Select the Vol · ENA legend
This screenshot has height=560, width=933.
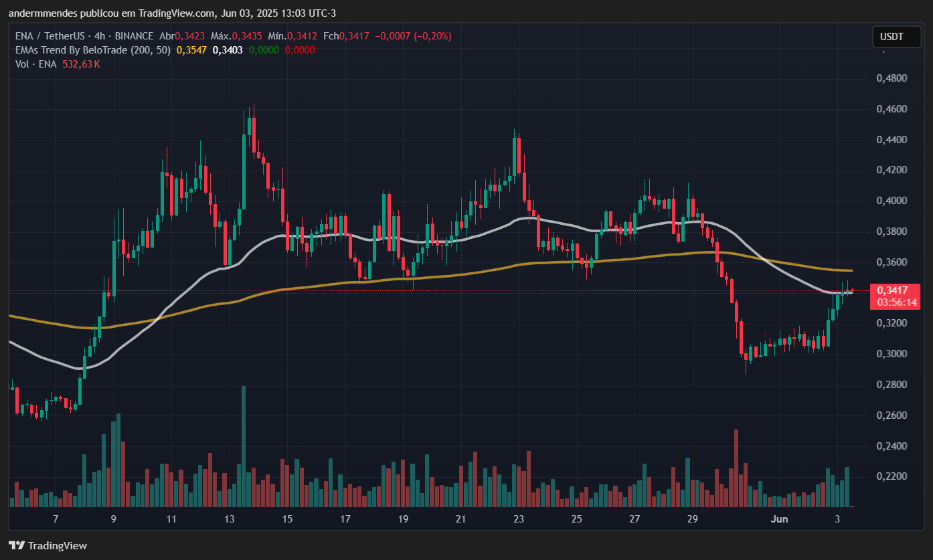(35, 64)
